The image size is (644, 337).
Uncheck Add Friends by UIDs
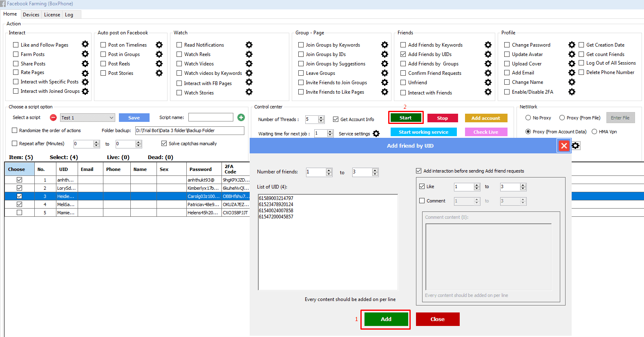tap(403, 54)
